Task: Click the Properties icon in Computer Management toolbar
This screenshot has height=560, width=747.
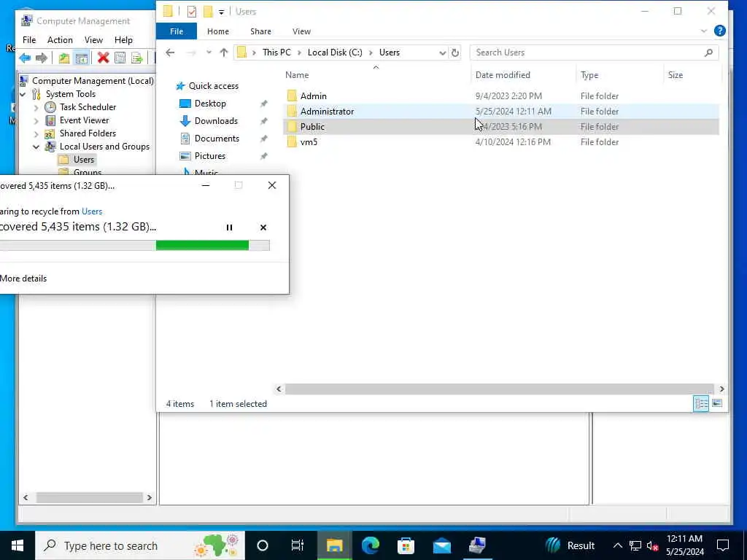Action: (120, 58)
